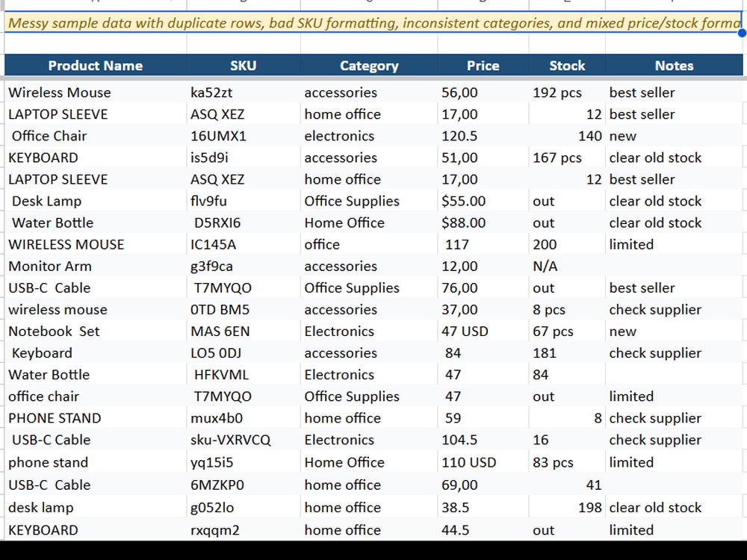Select the Notes column header
The width and height of the screenshot is (747, 560).
(x=674, y=65)
